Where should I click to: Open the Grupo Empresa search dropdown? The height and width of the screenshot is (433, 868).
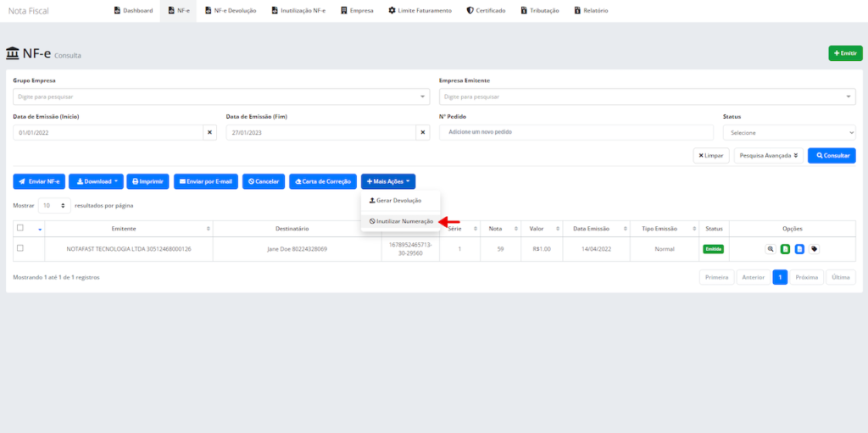pos(221,97)
